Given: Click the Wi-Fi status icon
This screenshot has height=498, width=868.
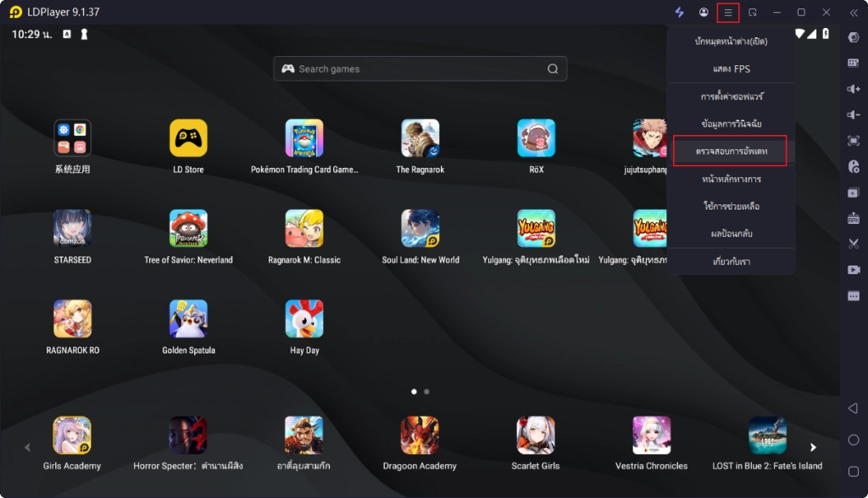Looking at the screenshot, I should (800, 34).
